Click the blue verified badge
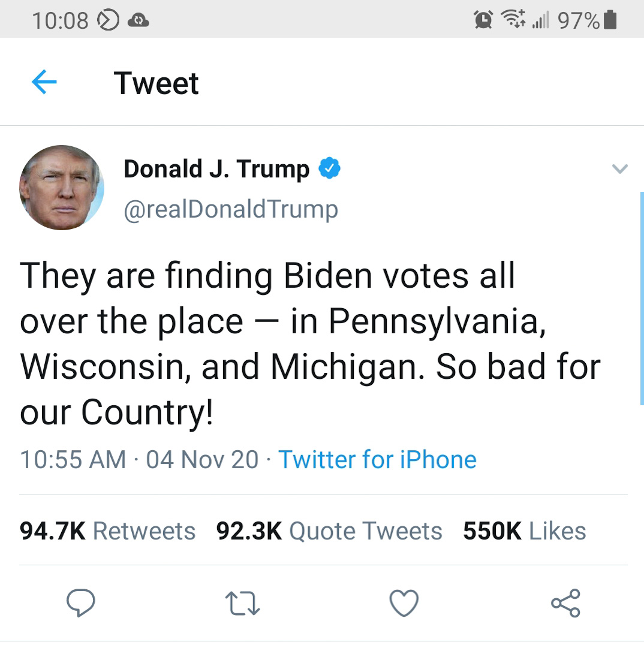Viewport: 644px width, 648px height. [329, 168]
